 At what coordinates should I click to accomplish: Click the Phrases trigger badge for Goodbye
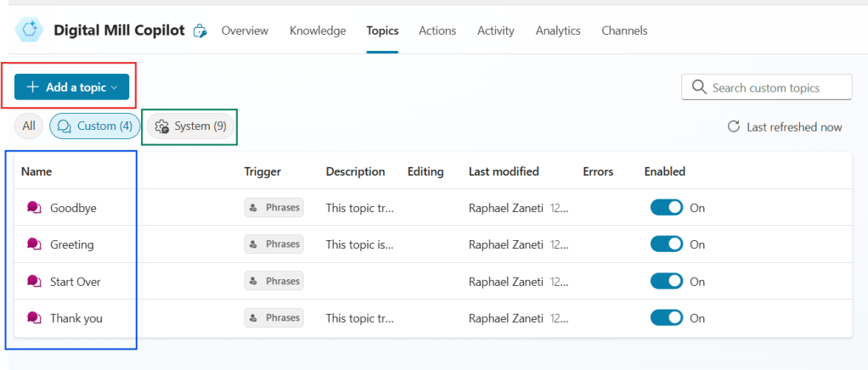click(x=274, y=207)
